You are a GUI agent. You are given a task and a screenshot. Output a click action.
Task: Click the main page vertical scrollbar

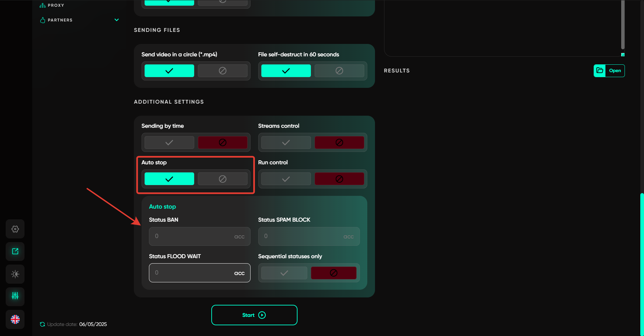click(642, 262)
